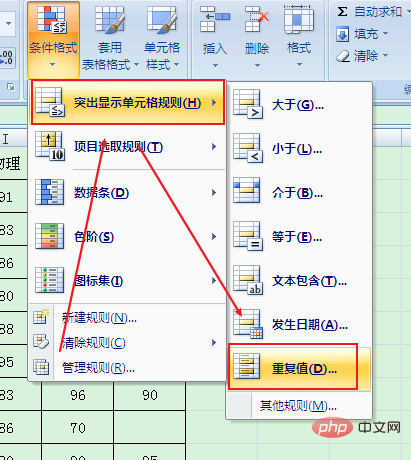Click the 管理规则 manage rules icon

click(x=41, y=367)
